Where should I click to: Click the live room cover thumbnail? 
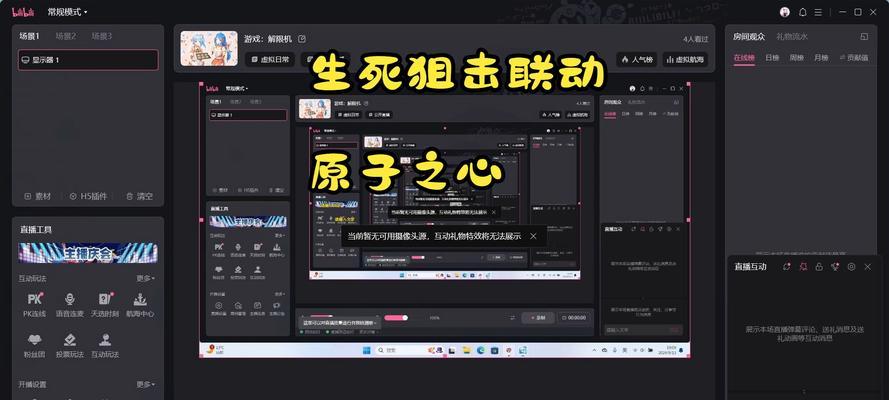(x=209, y=48)
